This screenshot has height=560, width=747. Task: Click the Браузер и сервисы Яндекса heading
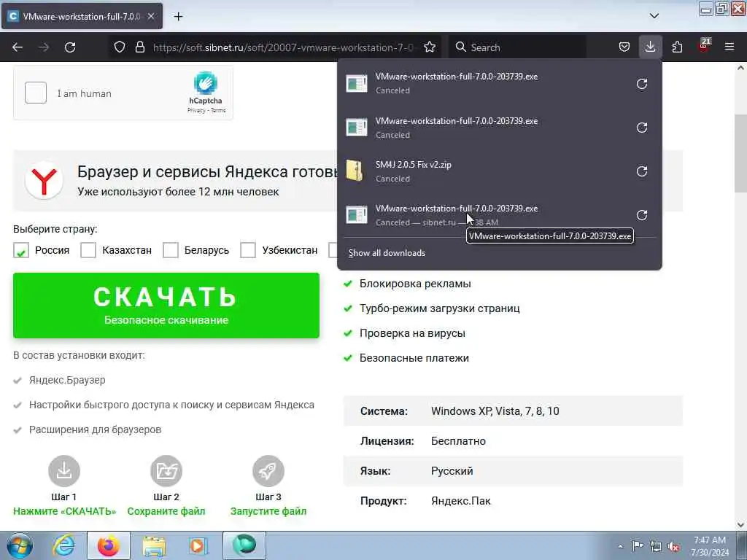click(208, 171)
